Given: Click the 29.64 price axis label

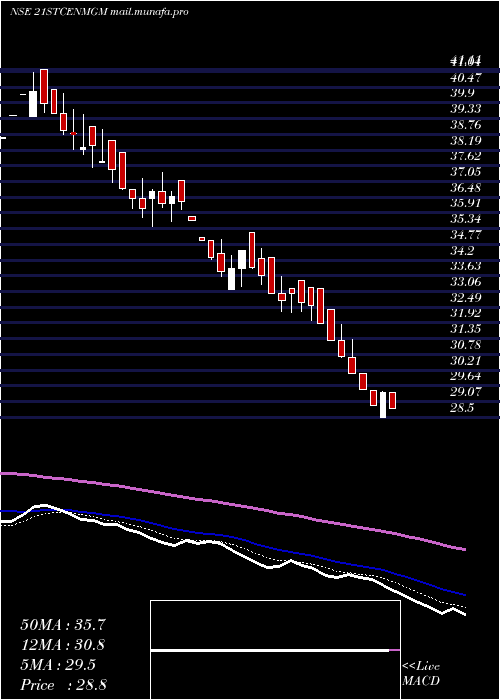Looking at the screenshot, I should 466,376.
